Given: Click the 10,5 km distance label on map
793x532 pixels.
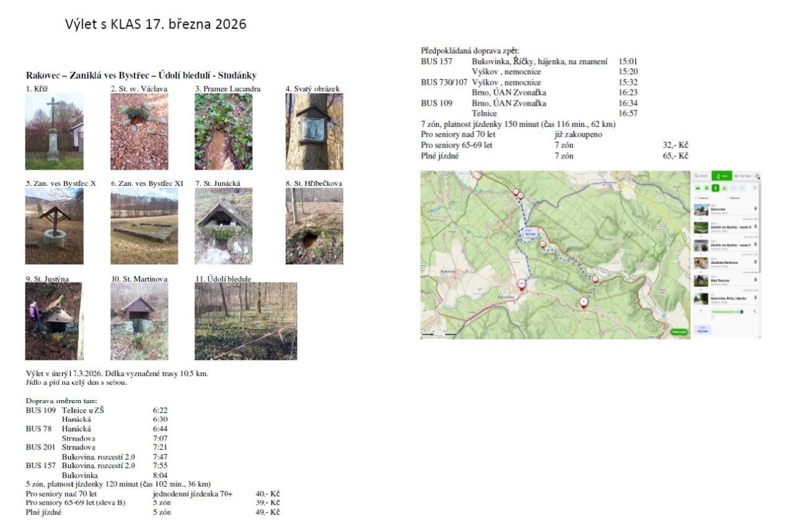Looking at the screenshot, I should [x=530, y=233].
